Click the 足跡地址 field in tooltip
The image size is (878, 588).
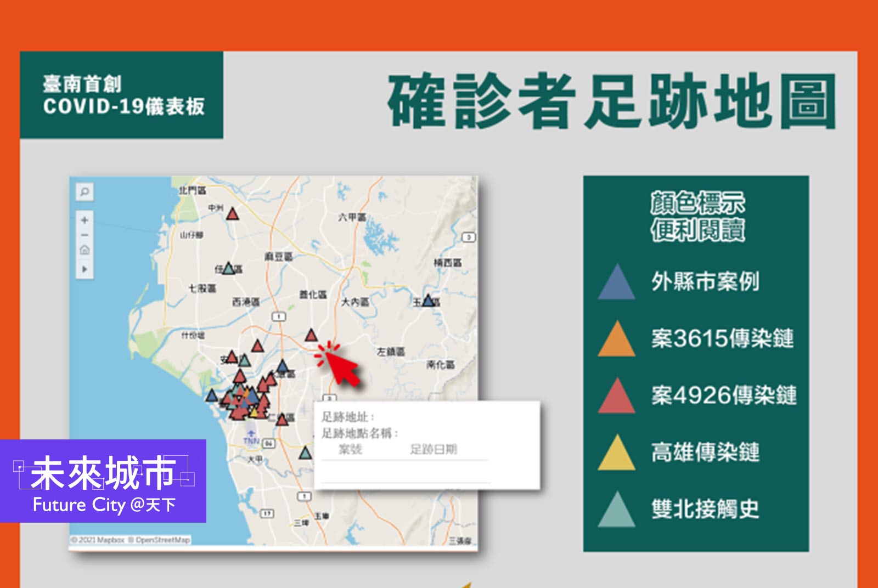coord(347,417)
